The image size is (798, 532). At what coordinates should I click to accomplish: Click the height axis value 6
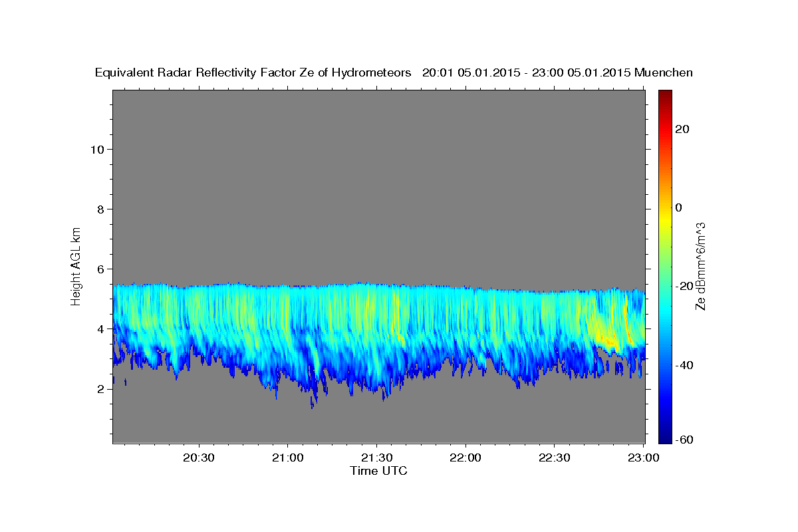click(x=100, y=269)
